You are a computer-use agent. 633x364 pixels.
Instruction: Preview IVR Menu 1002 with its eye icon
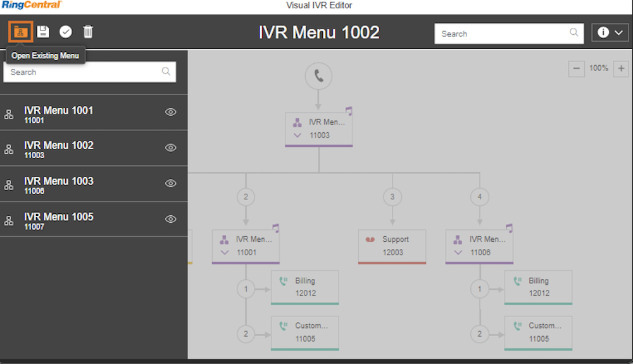171,147
